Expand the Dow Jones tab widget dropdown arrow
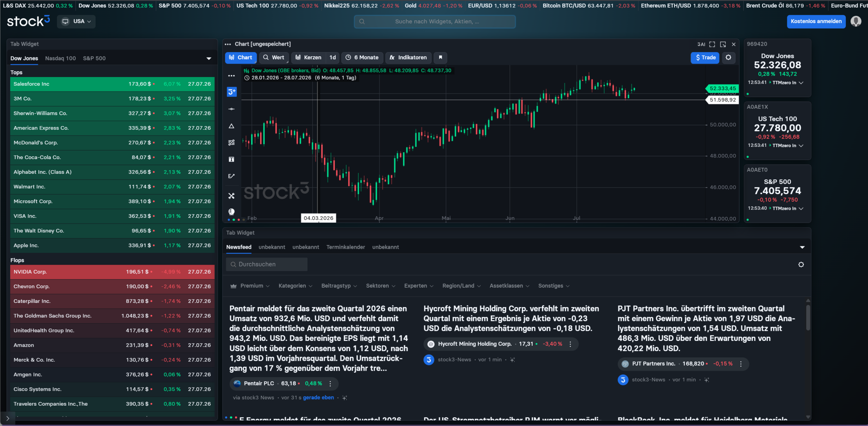Image resolution: width=868 pixels, height=426 pixels. click(209, 59)
